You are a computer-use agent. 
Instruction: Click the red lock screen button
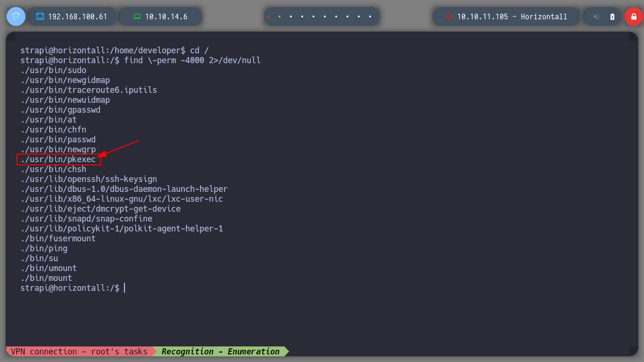pos(634,16)
